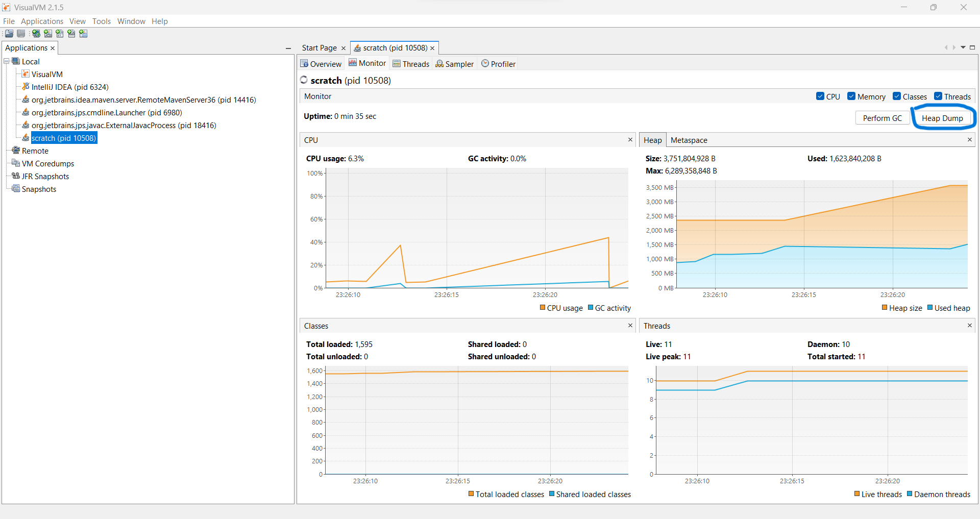Click the last toolbar icon, add application snapshot
980x519 pixels.
[83, 34]
